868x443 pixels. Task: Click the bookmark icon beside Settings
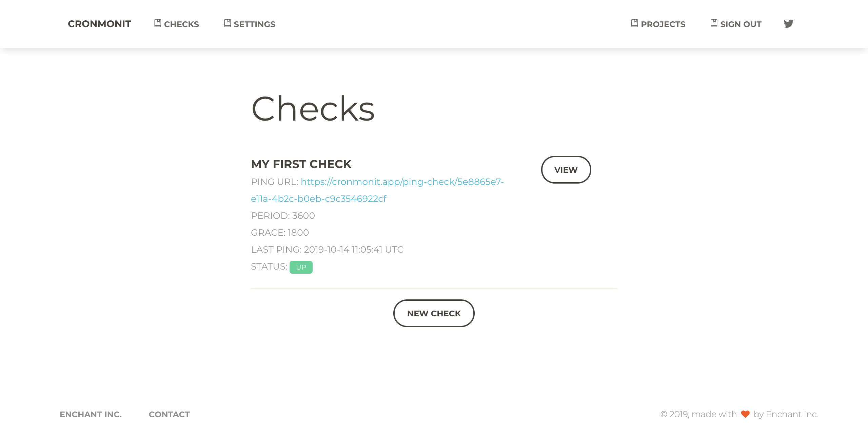point(228,23)
